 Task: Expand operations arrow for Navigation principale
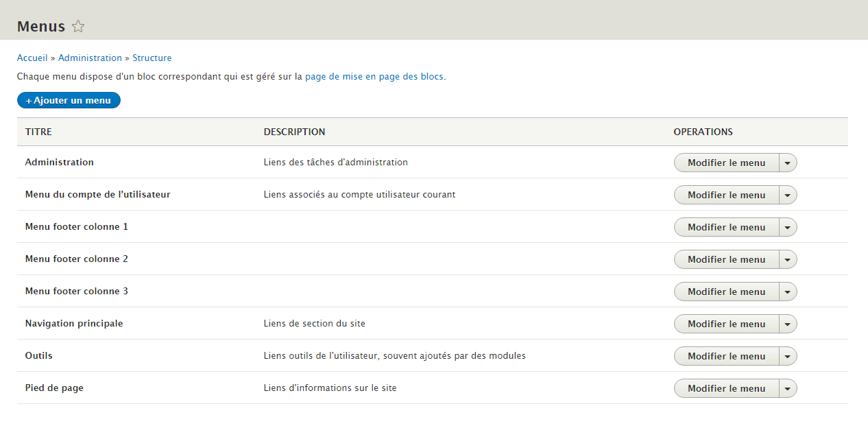click(x=788, y=324)
